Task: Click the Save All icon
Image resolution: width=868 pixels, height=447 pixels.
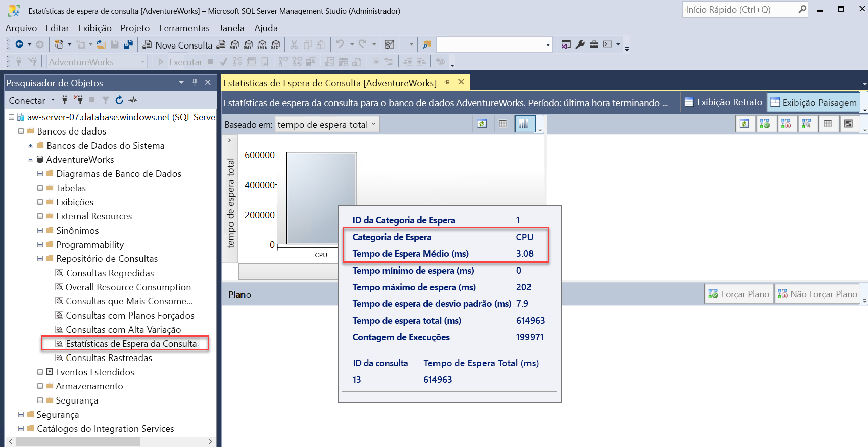Action: pos(128,44)
